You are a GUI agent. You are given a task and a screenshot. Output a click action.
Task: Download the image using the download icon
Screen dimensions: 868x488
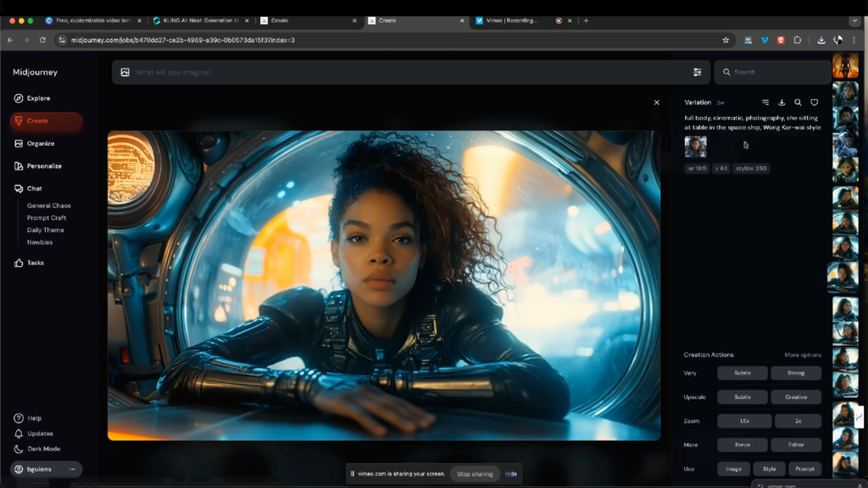click(782, 103)
